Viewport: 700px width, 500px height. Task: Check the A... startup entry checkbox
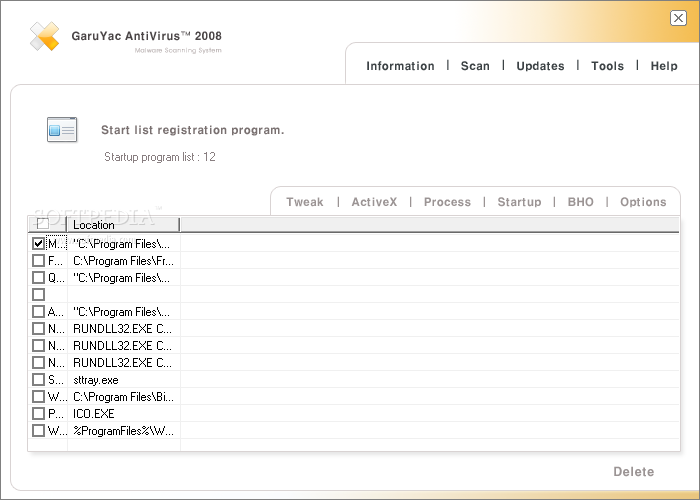(38, 311)
